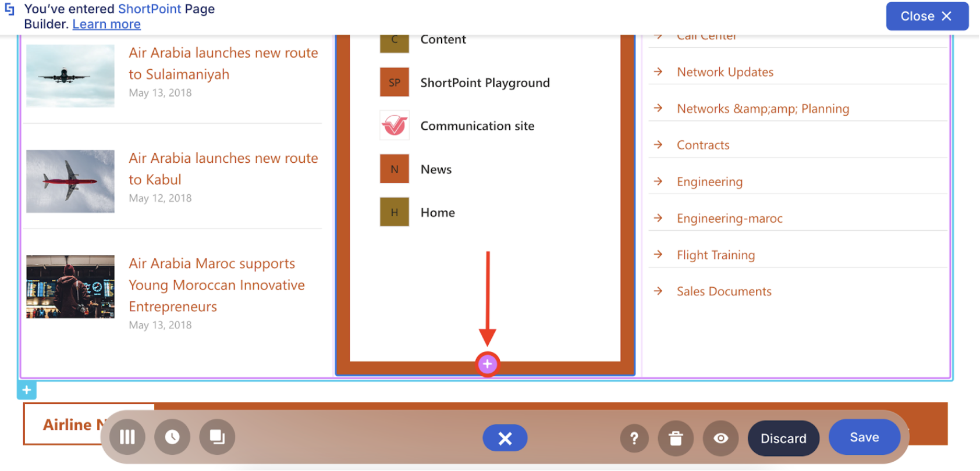Click the ShortPoint logo icon in banner
Screen dimensions: 980x471
[x=9, y=9]
